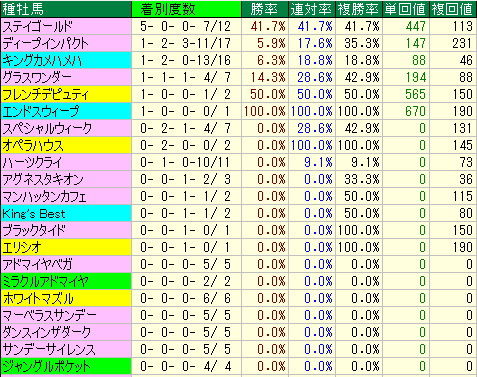Click オペラハウス 複回値 145
This screenshot has width=477, height=377.
coord(463,145)
